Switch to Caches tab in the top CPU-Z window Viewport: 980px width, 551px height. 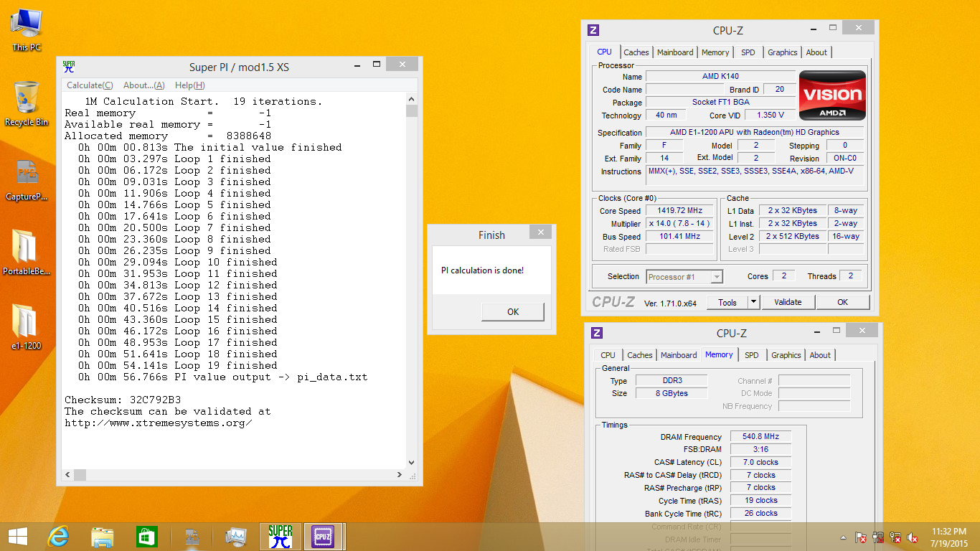pyautogui.click(x=636, y=52)
